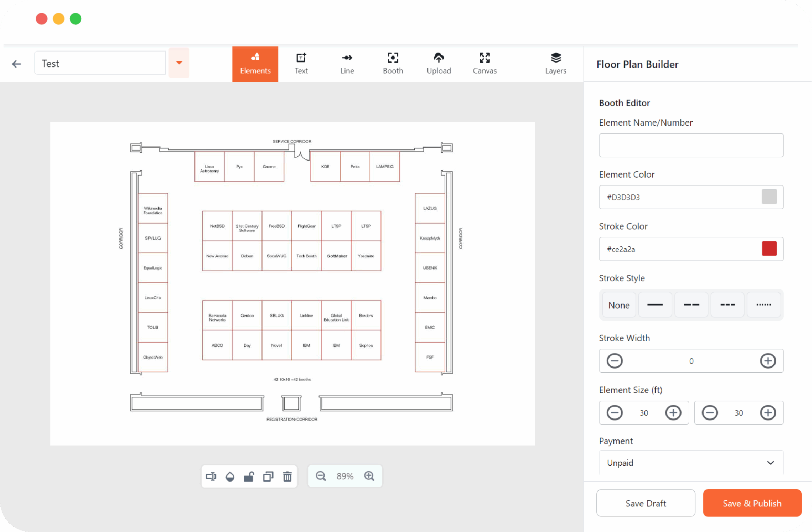Image resolution: width=812 pixels, height=532 pixels.
Task: Open the red stroke color swatch
Action: (x=769, y=249)
